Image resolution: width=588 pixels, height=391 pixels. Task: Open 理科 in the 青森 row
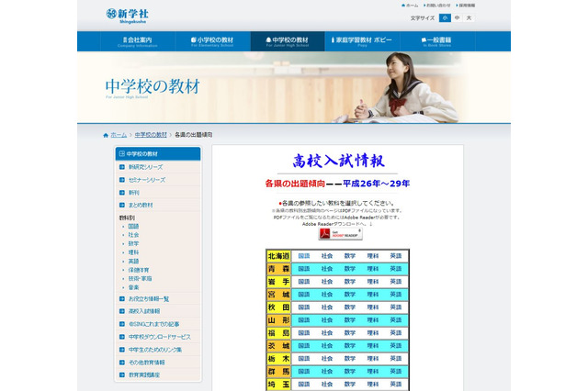click(373, 269)
